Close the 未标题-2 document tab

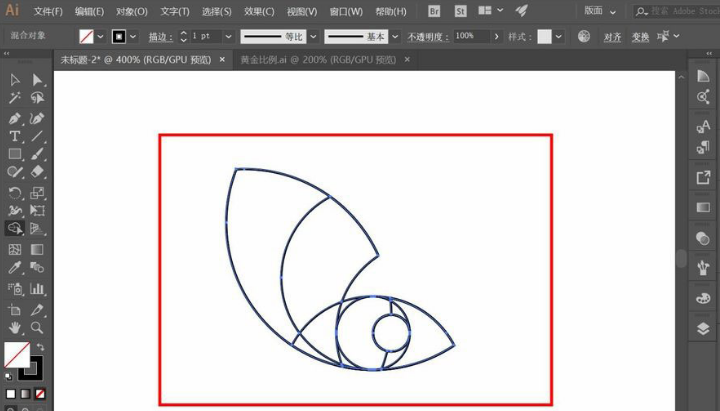pyautogui.click(x=222, y=60)
